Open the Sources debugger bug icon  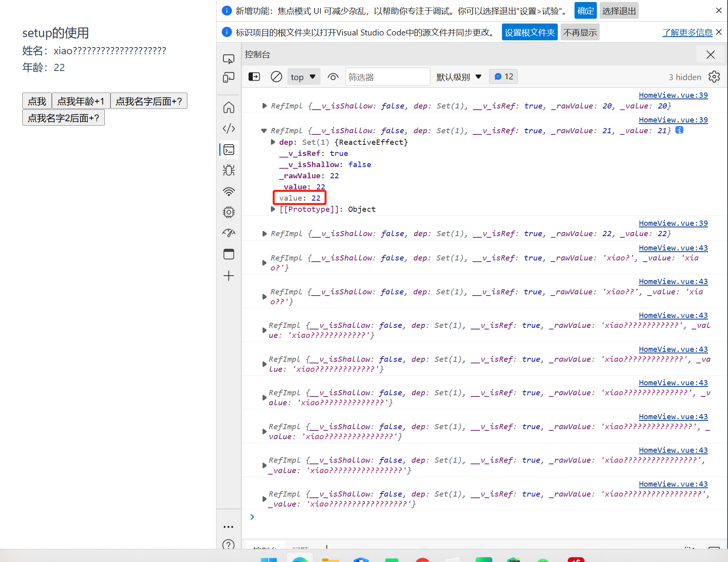(x=229, y=170)
